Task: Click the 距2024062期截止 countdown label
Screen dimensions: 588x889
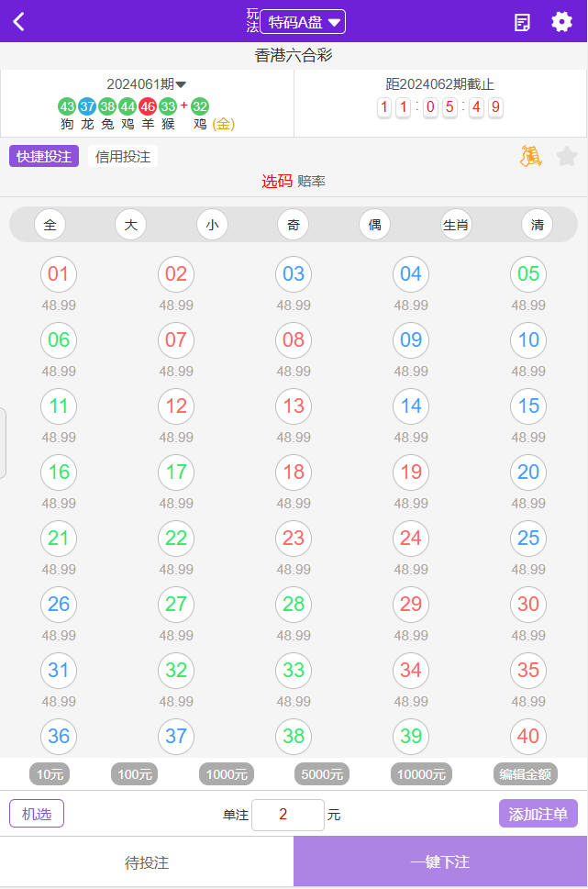Action: tap(440, 83)
